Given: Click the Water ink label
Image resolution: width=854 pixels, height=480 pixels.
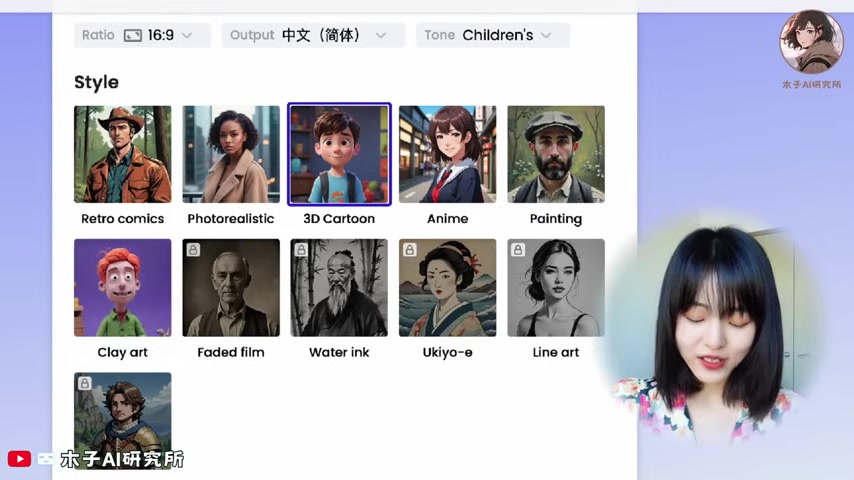Looking at the screenshot, I should click(x=339, y=353).
